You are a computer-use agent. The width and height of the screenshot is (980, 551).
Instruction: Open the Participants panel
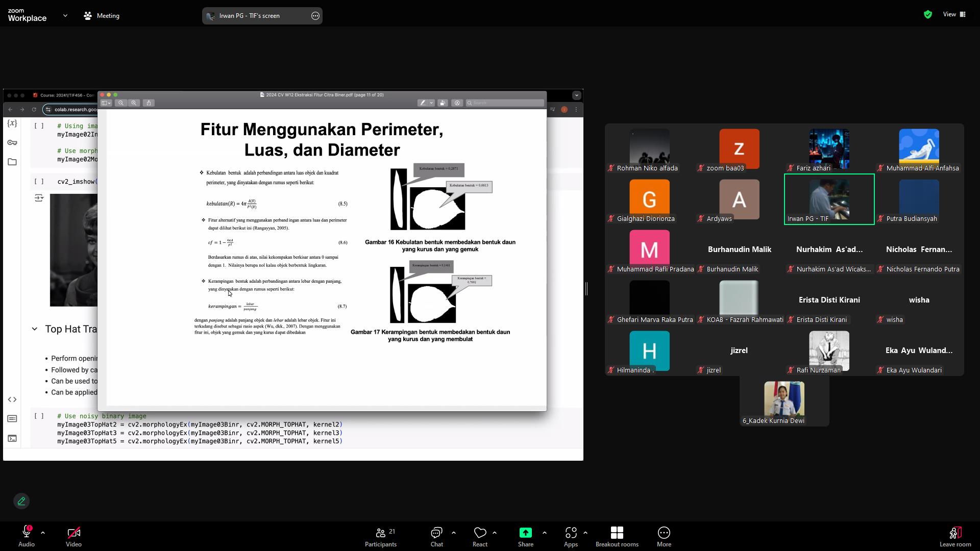tap(381, 536)
